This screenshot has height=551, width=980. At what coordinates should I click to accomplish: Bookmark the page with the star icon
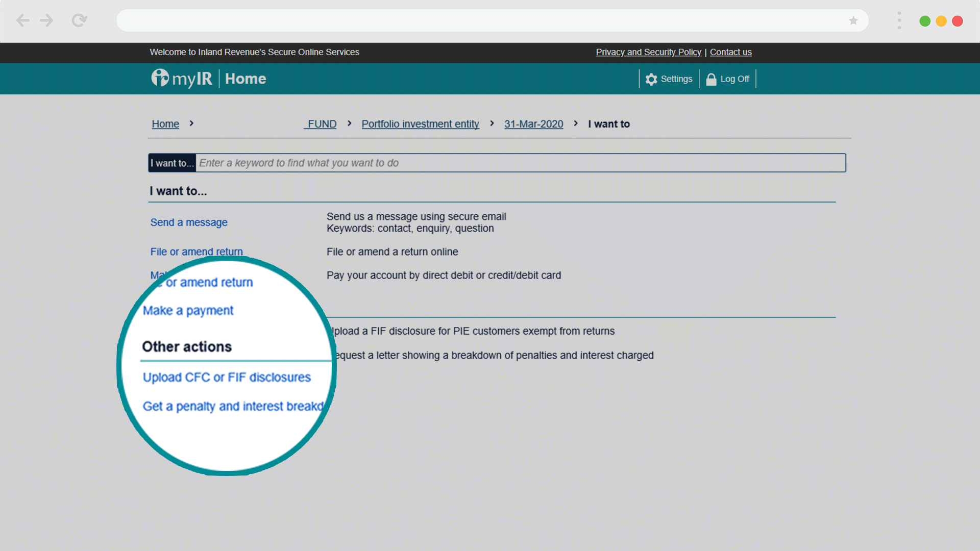(853, 21)
